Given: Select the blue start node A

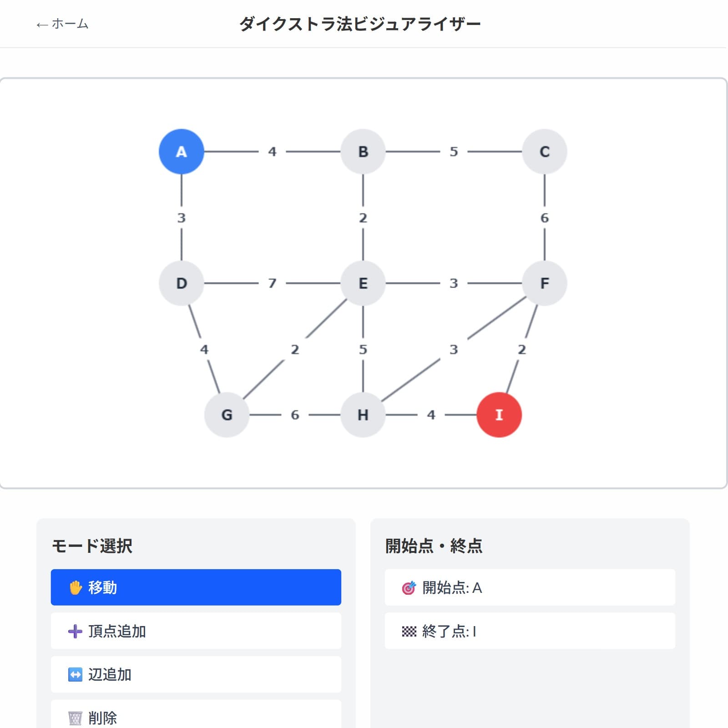Looking at the screenshot, I should (181, 152).
